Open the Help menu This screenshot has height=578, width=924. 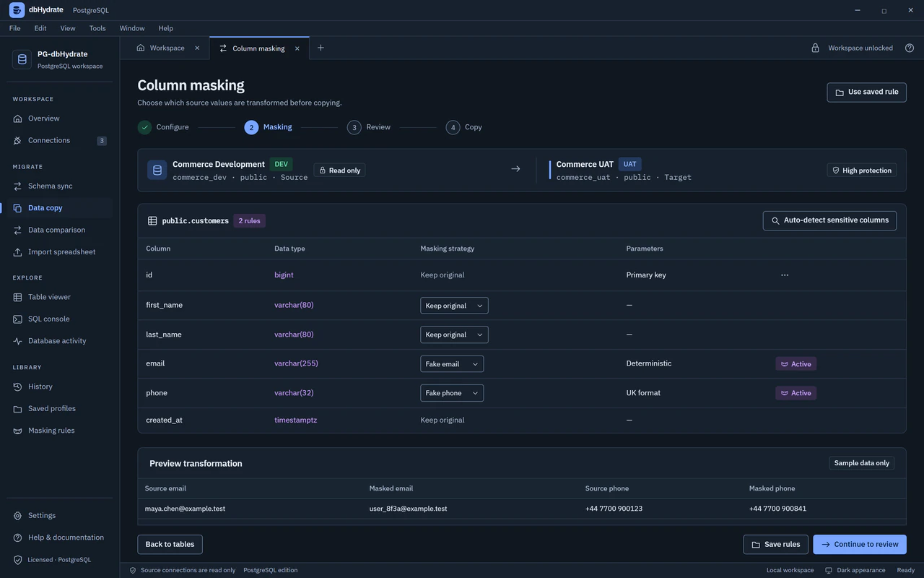(x=165, y=28)
